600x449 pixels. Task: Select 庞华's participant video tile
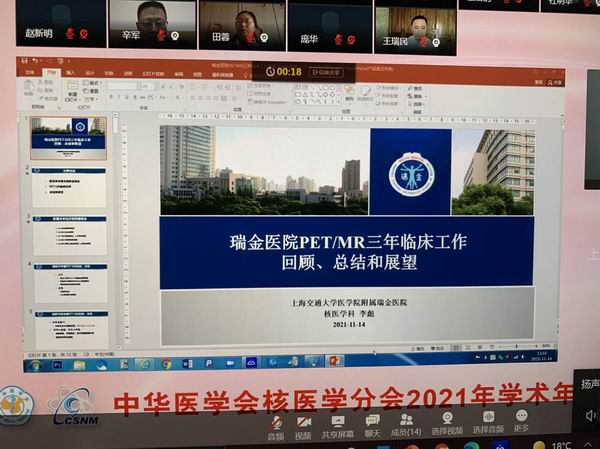330,26
